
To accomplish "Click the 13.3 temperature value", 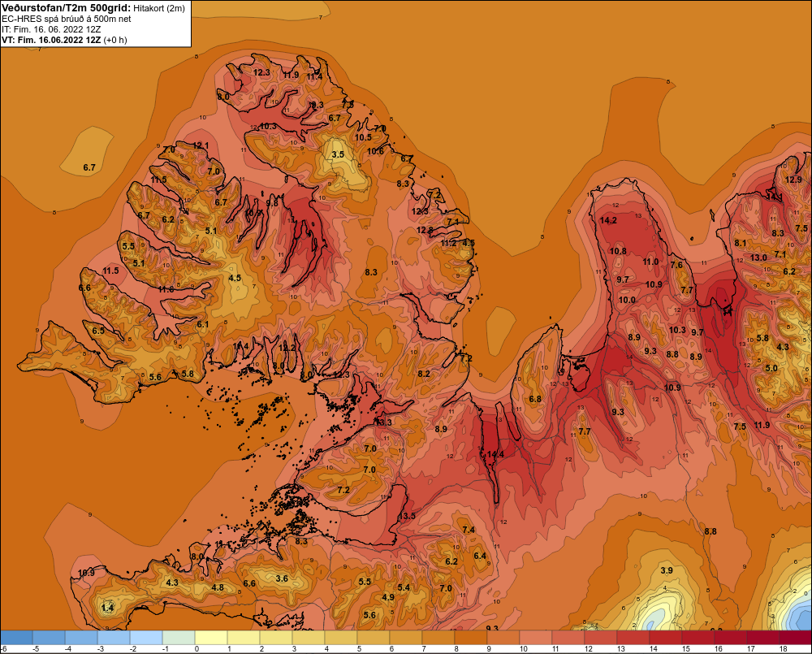I will [383, 422].
